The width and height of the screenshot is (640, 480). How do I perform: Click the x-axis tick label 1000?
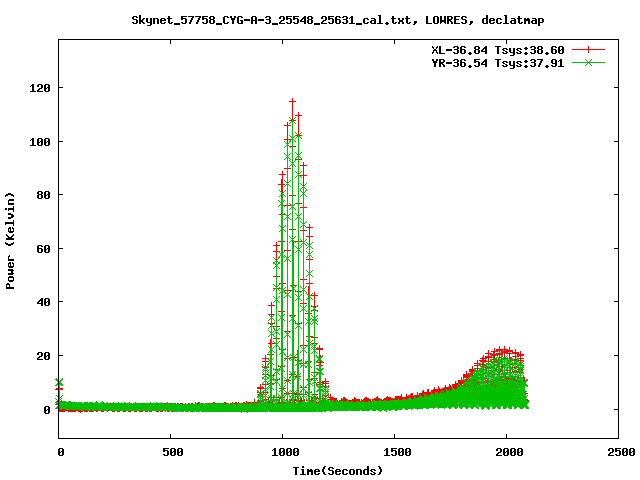pos(285,452)
